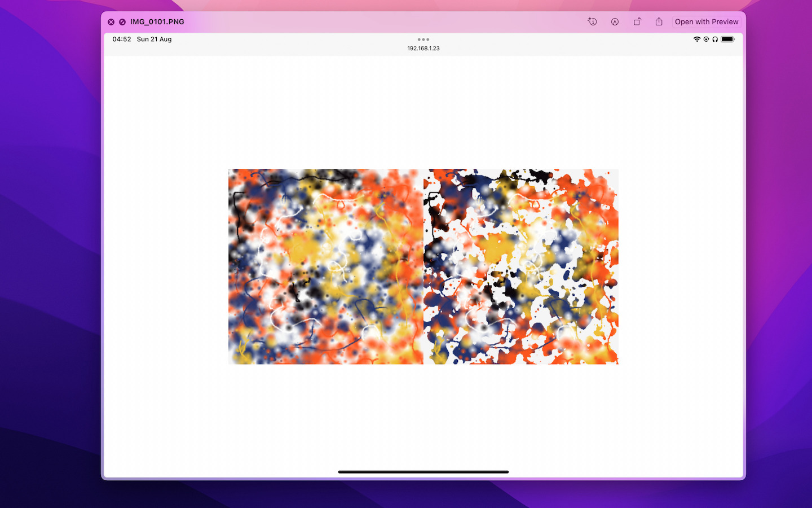Click the sharp-edged paint splatter image
The image size is (812, 508).
(521, 266)
